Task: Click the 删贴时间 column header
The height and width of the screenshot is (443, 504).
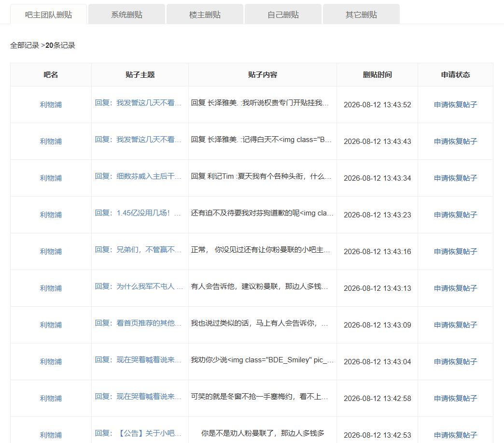Action: pos(378,74)
